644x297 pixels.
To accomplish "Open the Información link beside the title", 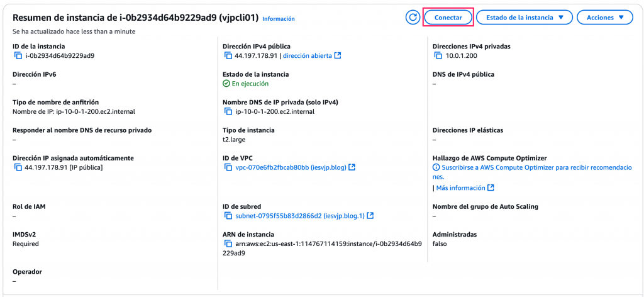I will pyautogui.click(x=278, y=19).
